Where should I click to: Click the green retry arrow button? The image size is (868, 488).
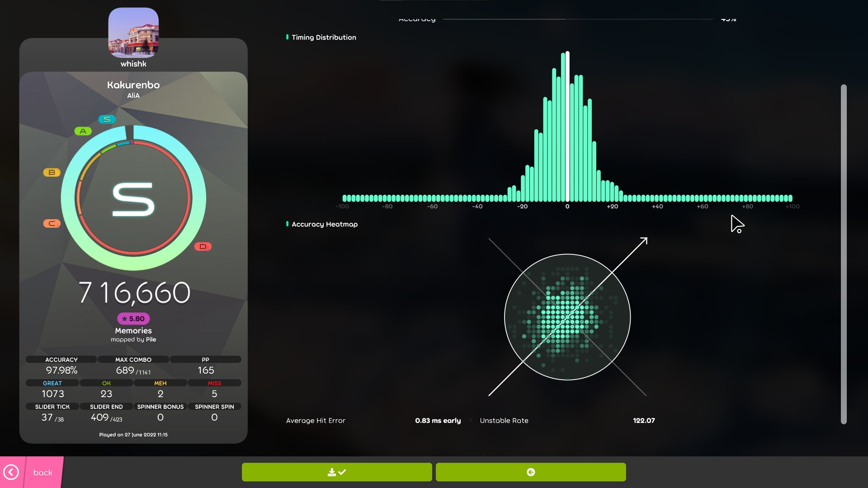(531, 472)
